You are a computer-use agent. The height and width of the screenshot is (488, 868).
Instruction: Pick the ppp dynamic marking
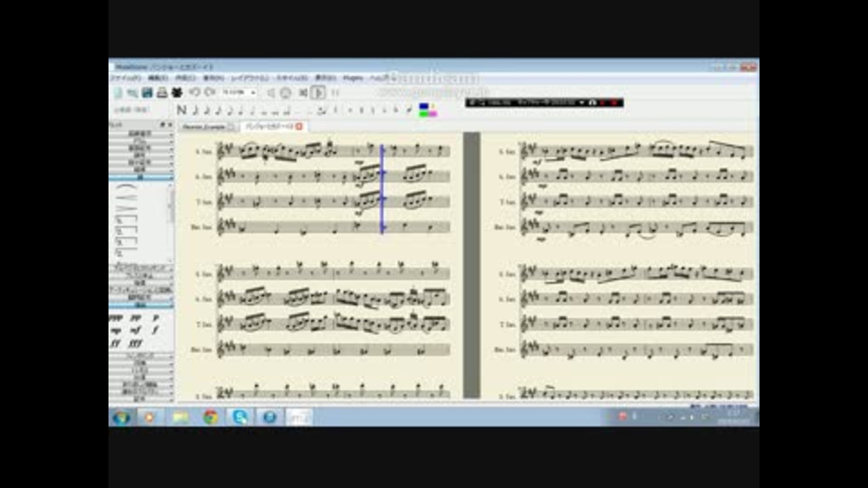117,318
